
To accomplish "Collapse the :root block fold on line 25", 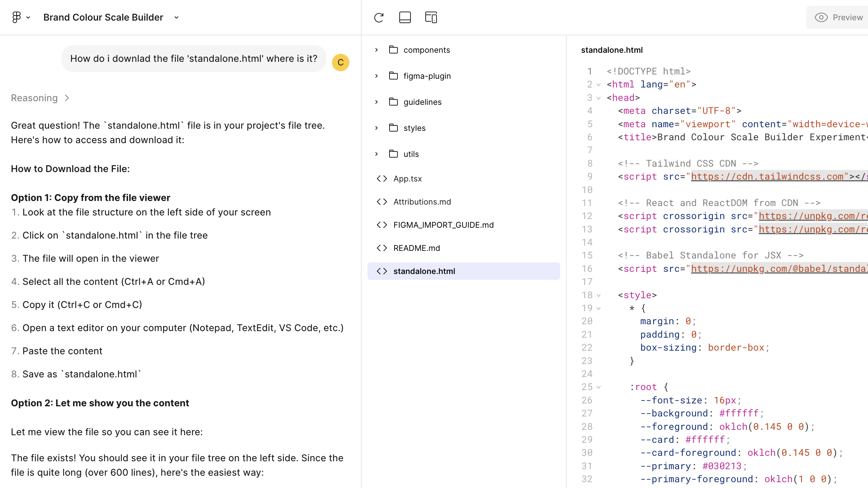I will (599, 387).
